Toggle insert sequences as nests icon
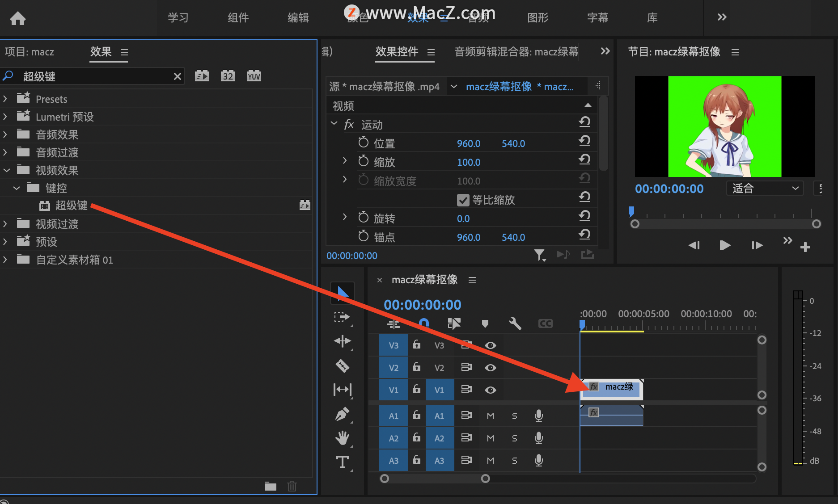838x504 pixels. (x=394, y=323)
